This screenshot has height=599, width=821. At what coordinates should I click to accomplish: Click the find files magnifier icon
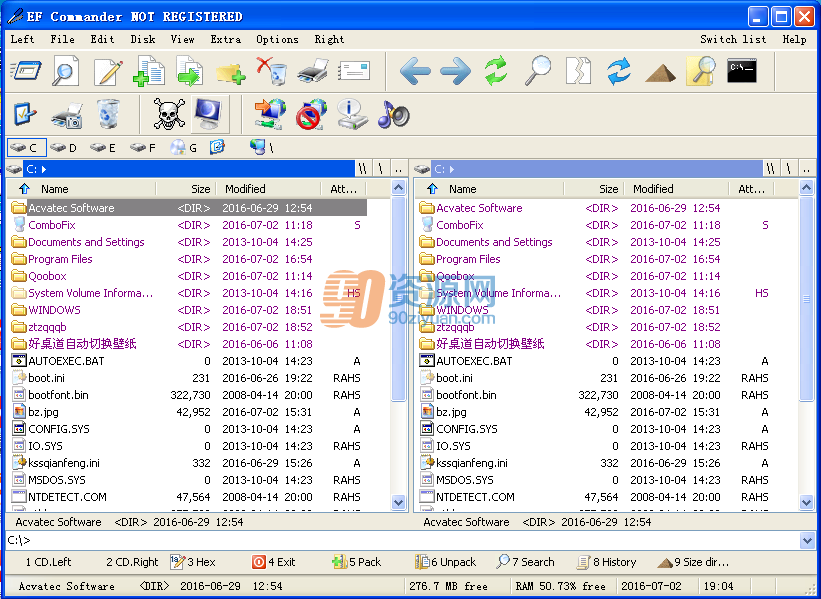538,70
